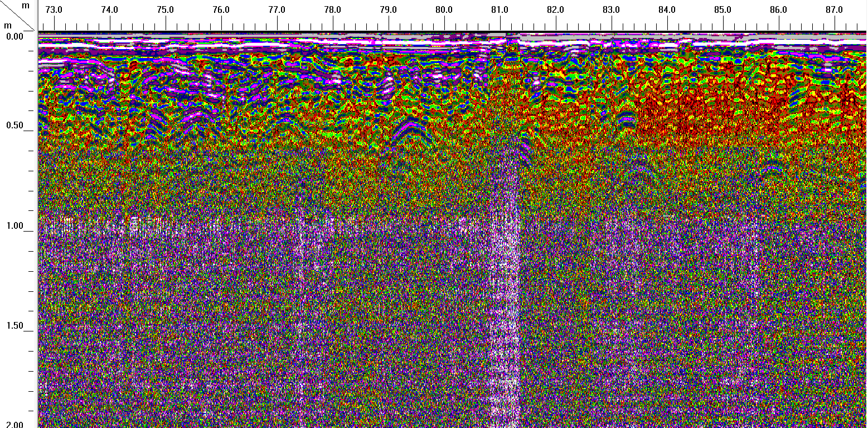Click the small hyperbola near 85.9 m
The height and width of the screenshot is (428, 868).
(773, 163)
